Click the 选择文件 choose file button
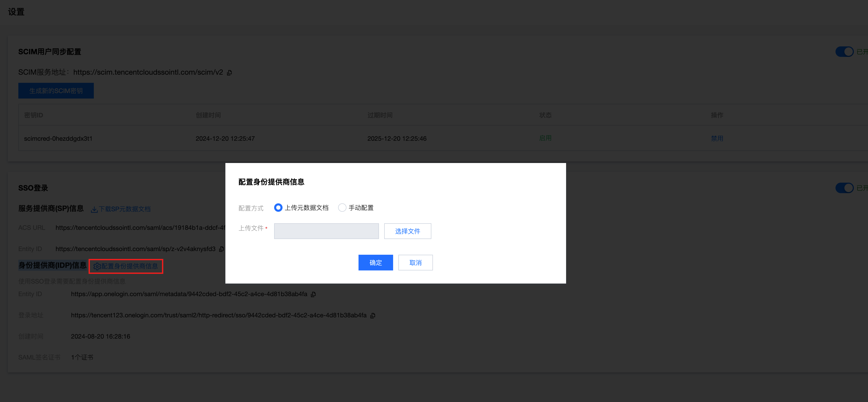Screen dimensions: 868x402 coord(407,231)
